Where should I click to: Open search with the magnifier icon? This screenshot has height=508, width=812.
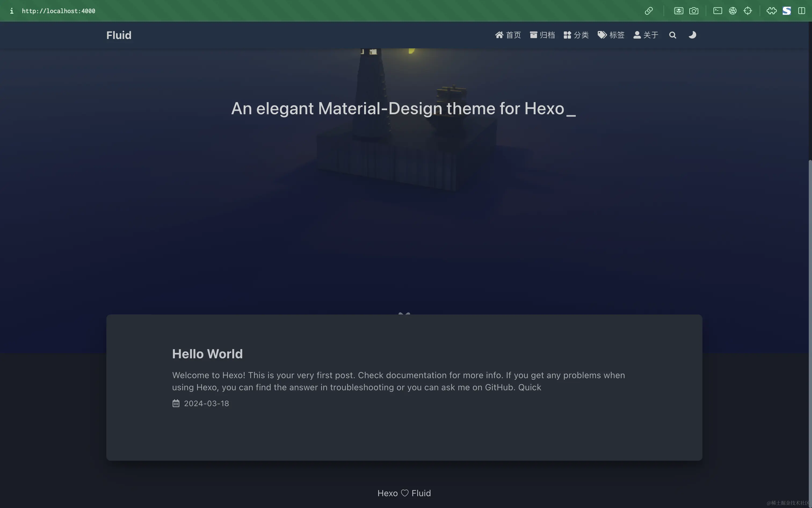click(x=672, y=35)
